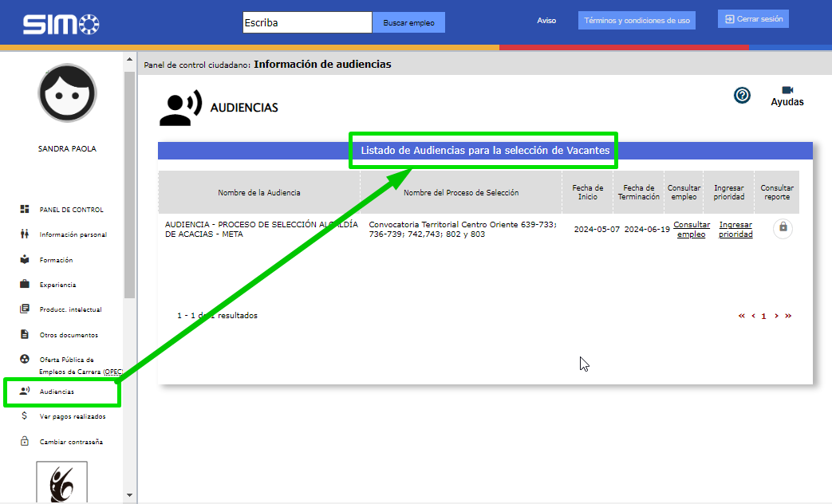The height and width of the screenshot is (504, 832).
Task: Go to Experiencia section
Action: click(57, 285)
